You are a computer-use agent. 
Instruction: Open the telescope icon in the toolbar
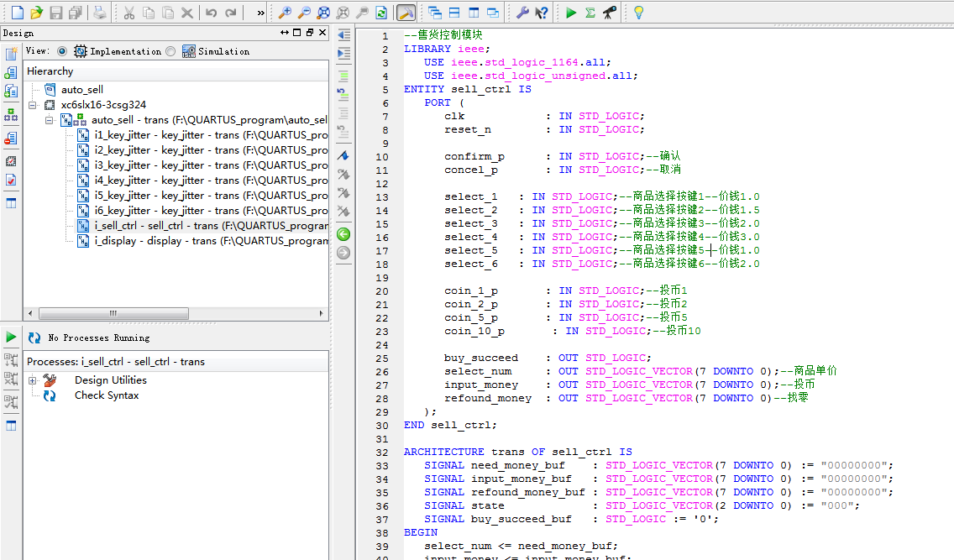pyautogui.click(x=609, y=12)
